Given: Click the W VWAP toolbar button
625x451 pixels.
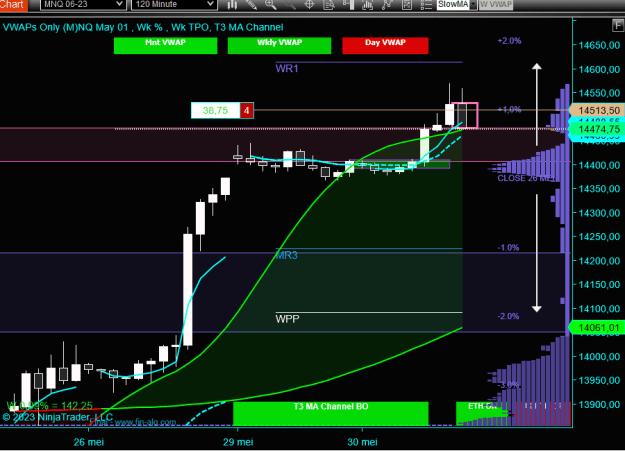Looking at the screenshot, I should (x=495, y=4).
